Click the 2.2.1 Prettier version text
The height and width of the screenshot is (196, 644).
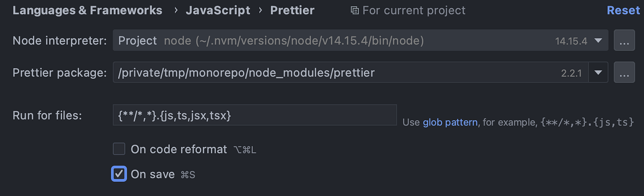click(x=571, y=73)
